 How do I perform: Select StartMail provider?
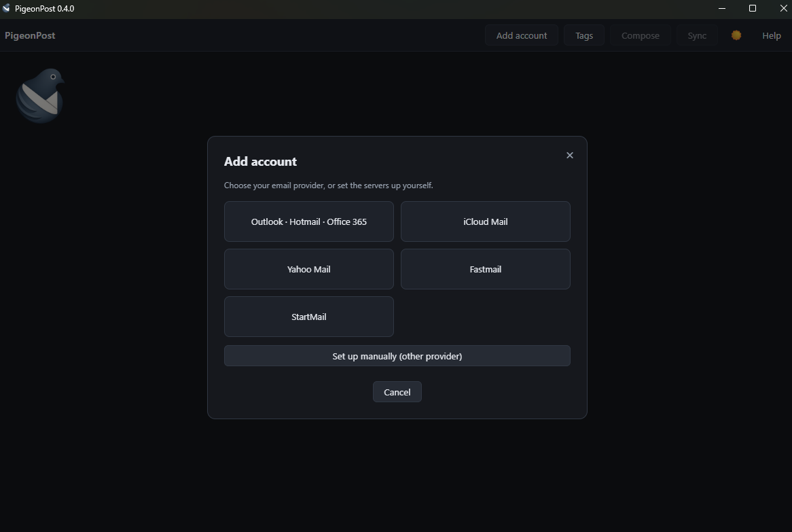click(308, 316)
